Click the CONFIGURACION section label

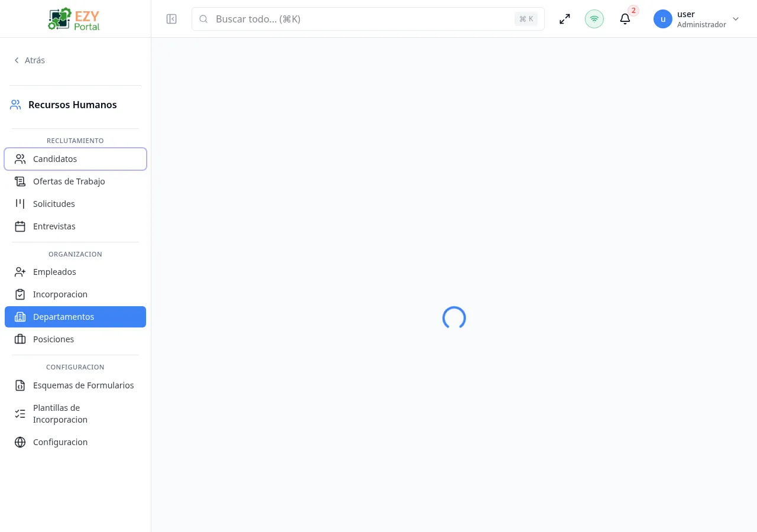click(x=75, y=367)
